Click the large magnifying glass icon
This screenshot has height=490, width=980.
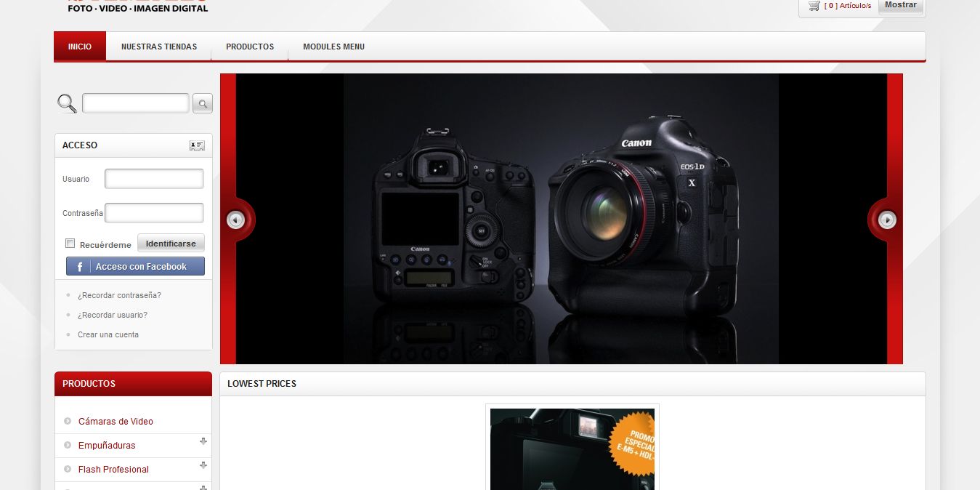pos(67,103)
